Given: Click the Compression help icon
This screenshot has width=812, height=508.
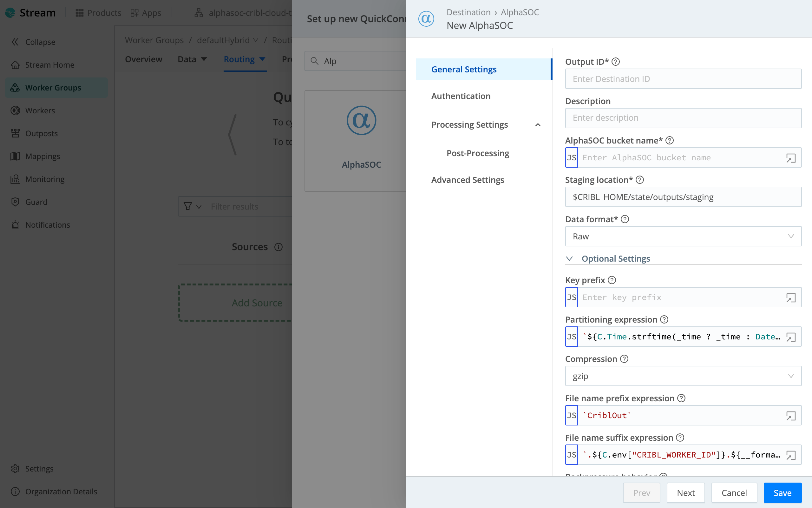Looking at the screenshot, I should click(x=624, y=359).
